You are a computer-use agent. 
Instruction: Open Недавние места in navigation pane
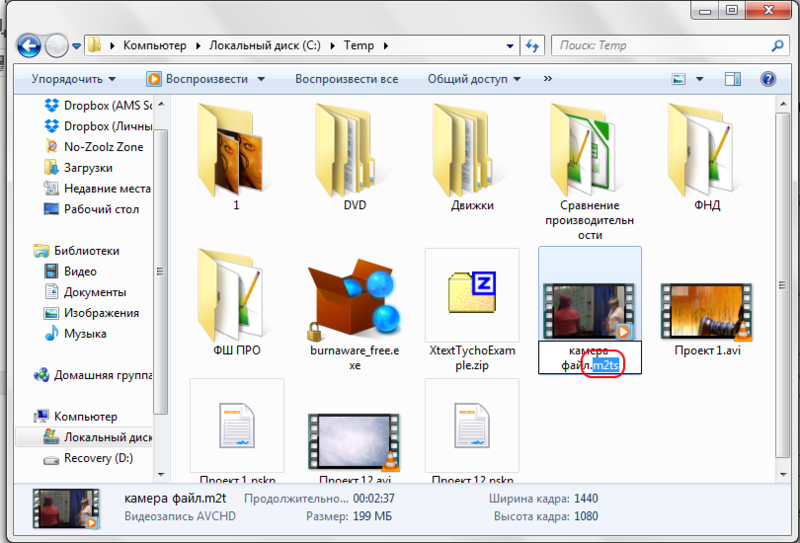tap(97, 189)
